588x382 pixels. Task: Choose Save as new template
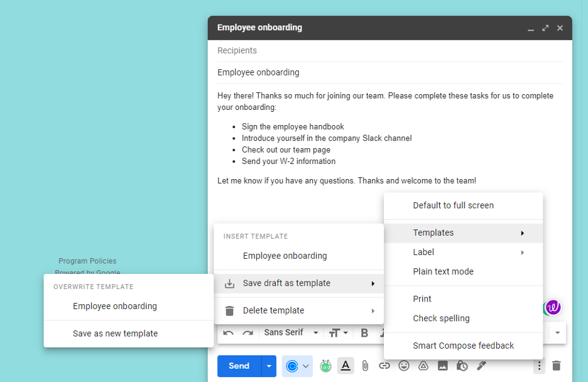coord(129,334)
